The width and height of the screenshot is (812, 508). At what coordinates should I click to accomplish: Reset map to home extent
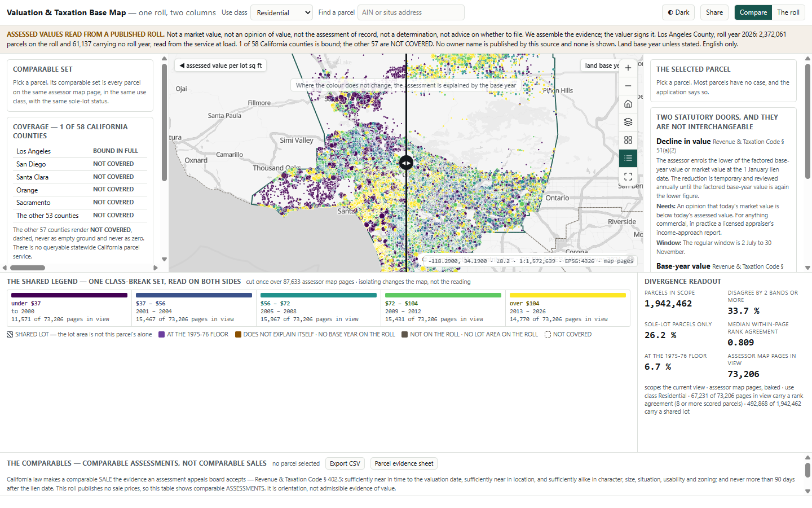[x=628, y=104]
